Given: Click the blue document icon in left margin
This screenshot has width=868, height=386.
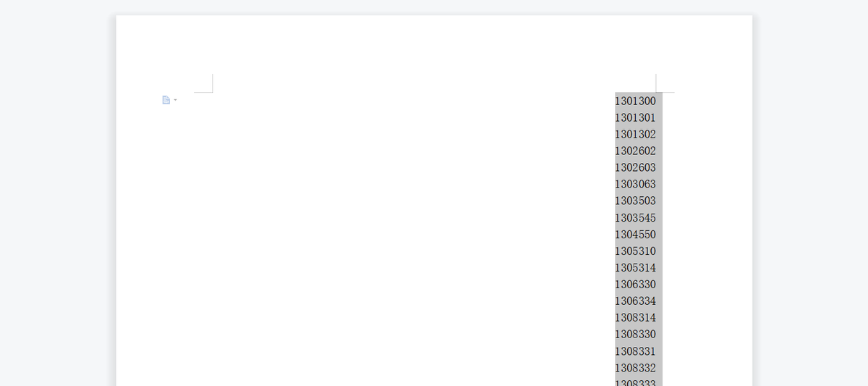Looking at the screenshot, I should coord(166,100).
